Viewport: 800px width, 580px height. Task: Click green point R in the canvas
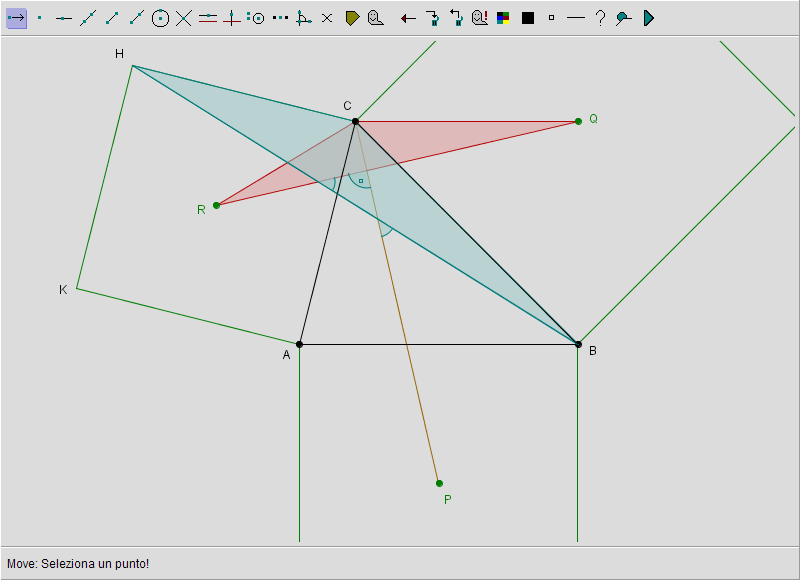click(x=216, y=205)
